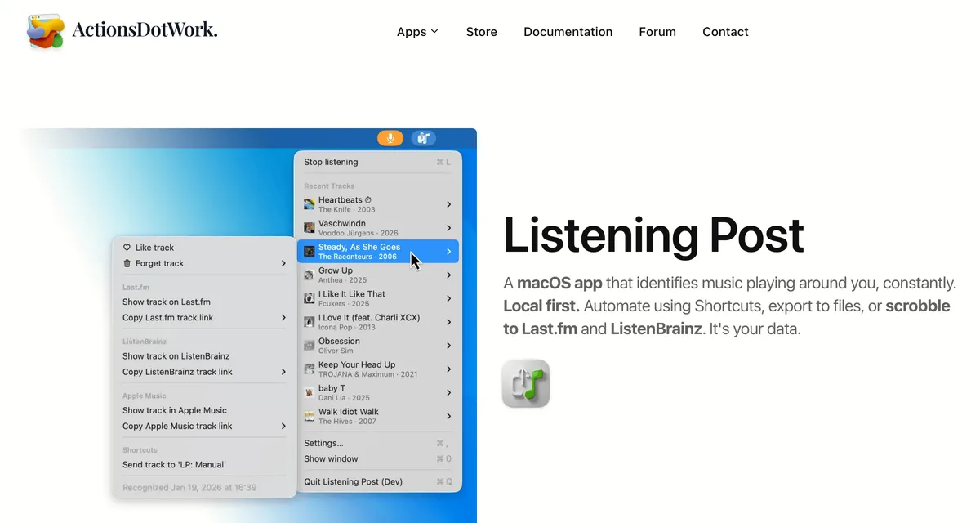Click the trash icon beside Forget track
Viewport: 980px width, 523px height.
click(x=127, y=263)
